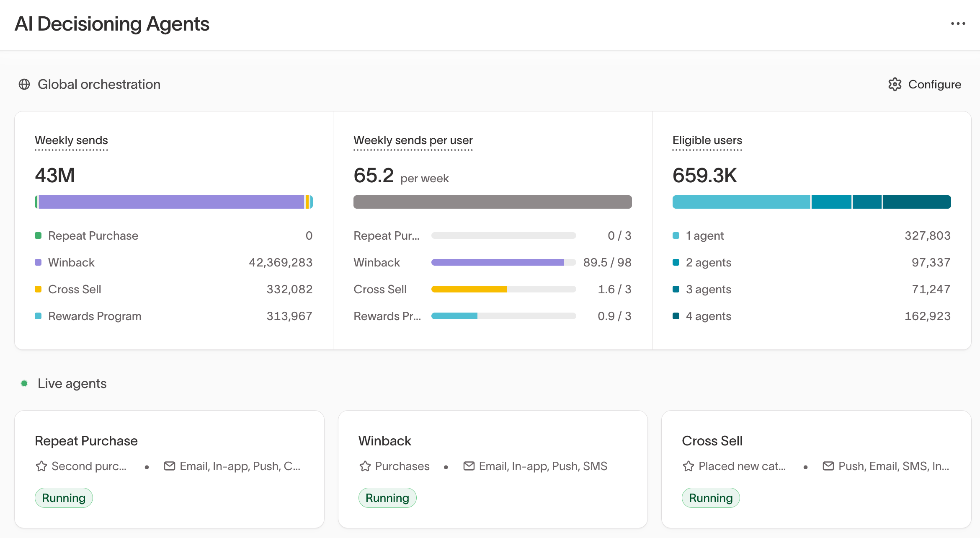Click the 4 agents legend swatch
This screenshot has height=538, width=980.
click(x=676, y=316)
